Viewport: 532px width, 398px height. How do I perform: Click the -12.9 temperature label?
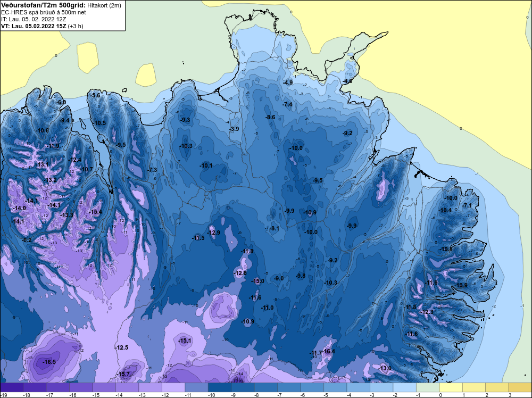[213, 233]
